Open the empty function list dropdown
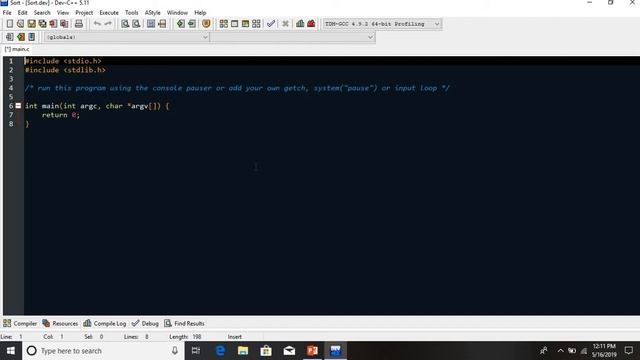This screenshot has height=360, width=640. (292, 37)
